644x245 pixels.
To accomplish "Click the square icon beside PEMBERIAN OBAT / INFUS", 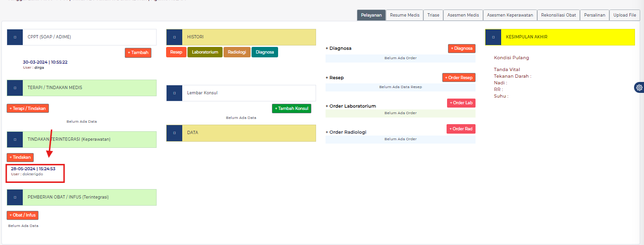I will (x=15, y=197).
